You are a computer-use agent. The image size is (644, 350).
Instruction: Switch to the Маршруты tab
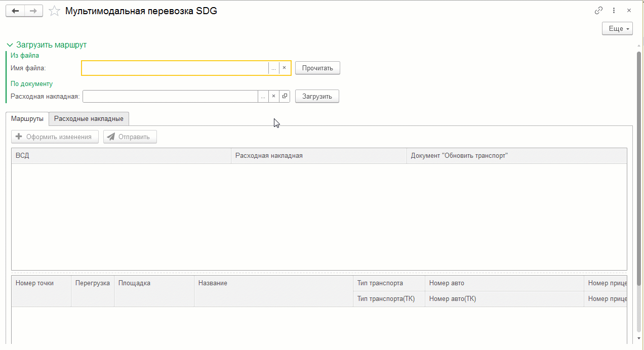pyautogui.click(x=27, y=119)
